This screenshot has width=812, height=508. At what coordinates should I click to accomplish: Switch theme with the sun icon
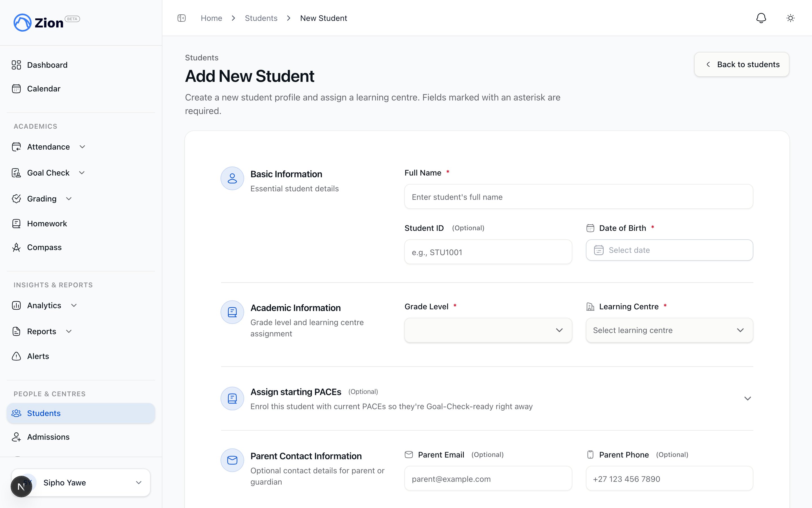pyautogui.click(x=791, y=18)
